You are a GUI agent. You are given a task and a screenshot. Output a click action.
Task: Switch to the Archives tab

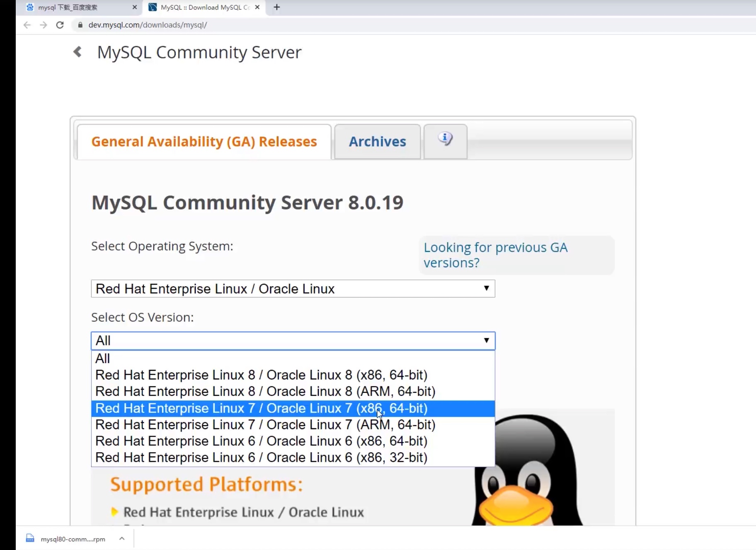pyautogui.click(x=377, y=142)
